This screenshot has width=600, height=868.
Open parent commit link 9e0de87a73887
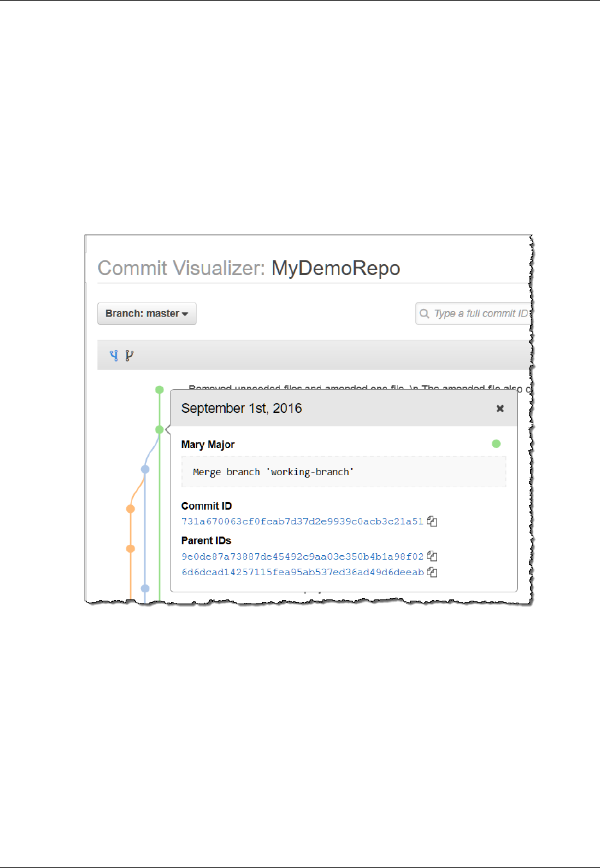point(302,556)
